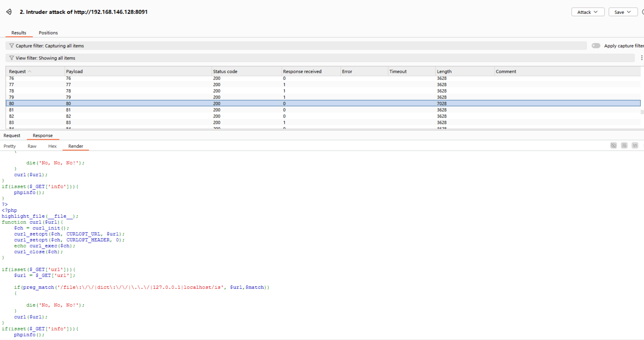
Task: Click the Request column sort arrow
Action: click(x=30, y=71)
